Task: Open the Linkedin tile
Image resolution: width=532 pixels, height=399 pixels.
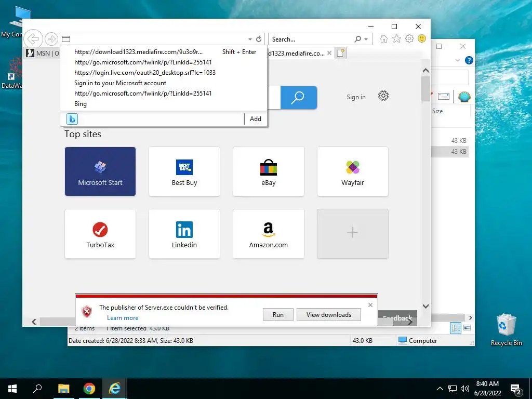Action: point(184,234)
